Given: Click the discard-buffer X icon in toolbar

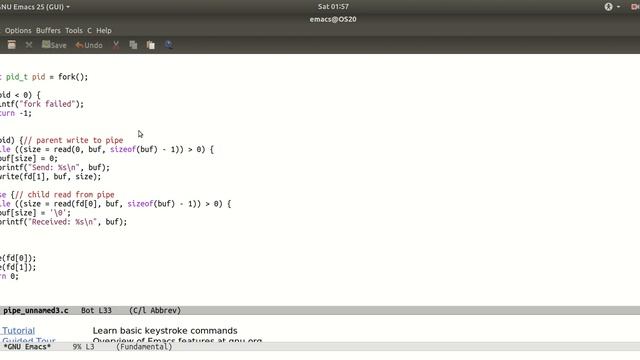Looking at the screenshot, I should (x=29, y=45).
